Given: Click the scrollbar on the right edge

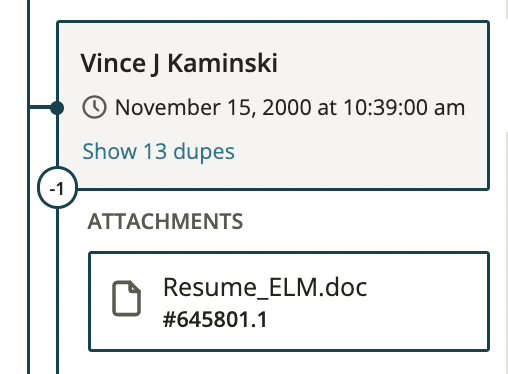Looking at the screenshot, I should coord(507,187).
